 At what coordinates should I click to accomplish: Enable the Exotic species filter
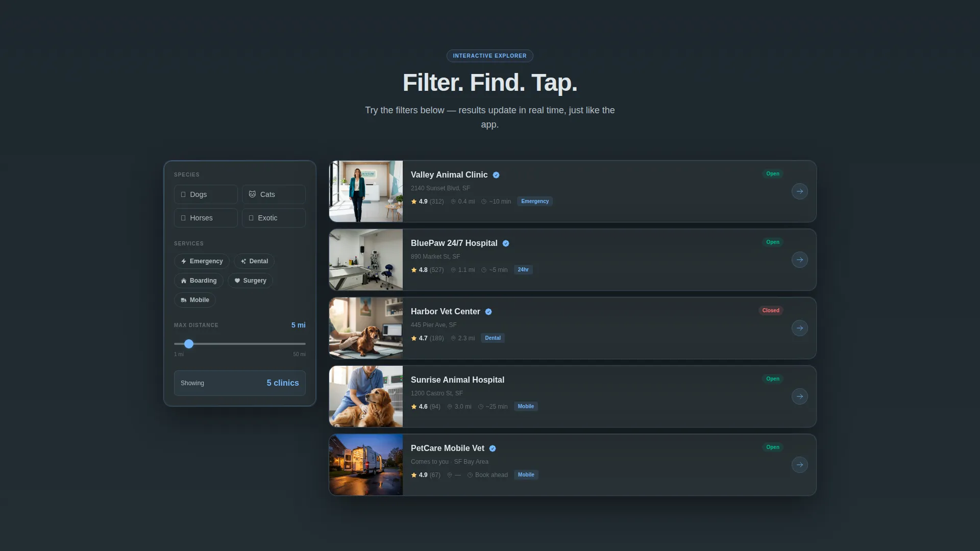[x=274, y=218]
